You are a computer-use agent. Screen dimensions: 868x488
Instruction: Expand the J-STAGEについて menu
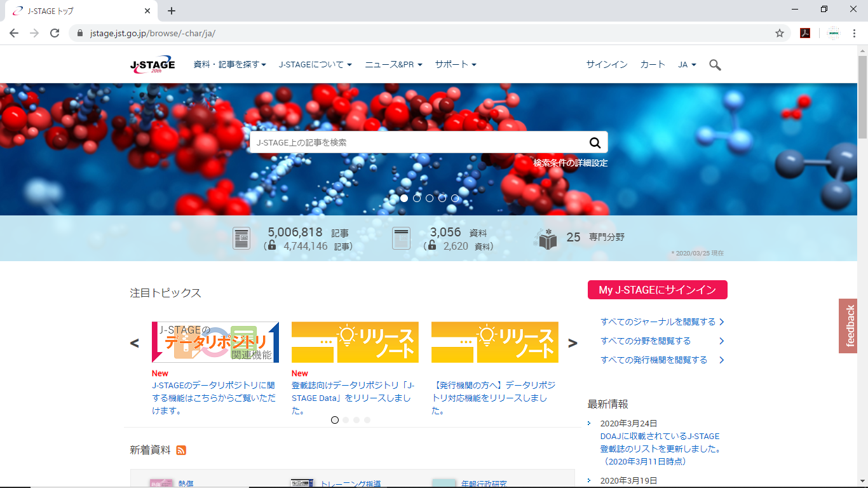click(315, 65)
